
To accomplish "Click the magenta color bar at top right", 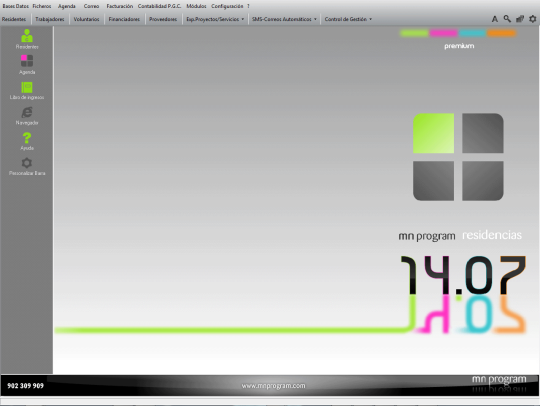I will 443,33.
